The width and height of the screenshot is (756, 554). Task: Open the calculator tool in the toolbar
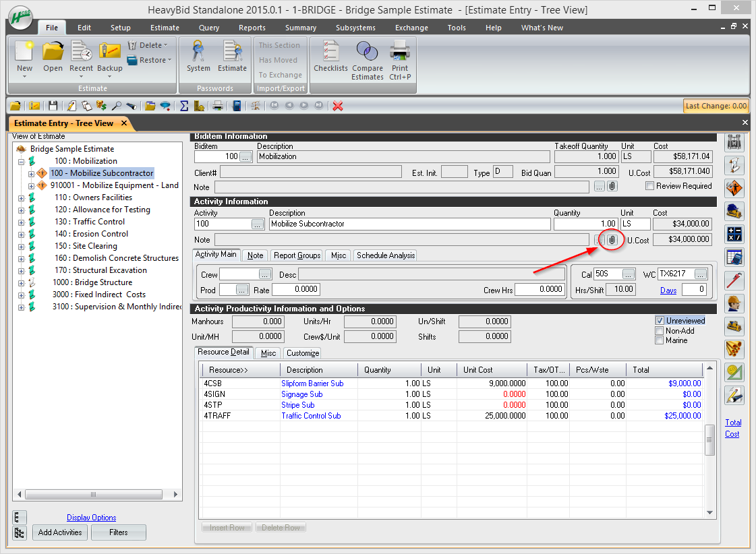(x=236, y=106)
